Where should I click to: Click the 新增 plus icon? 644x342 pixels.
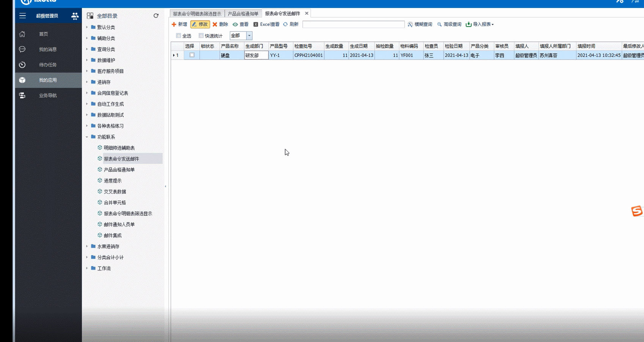point(174,24)
